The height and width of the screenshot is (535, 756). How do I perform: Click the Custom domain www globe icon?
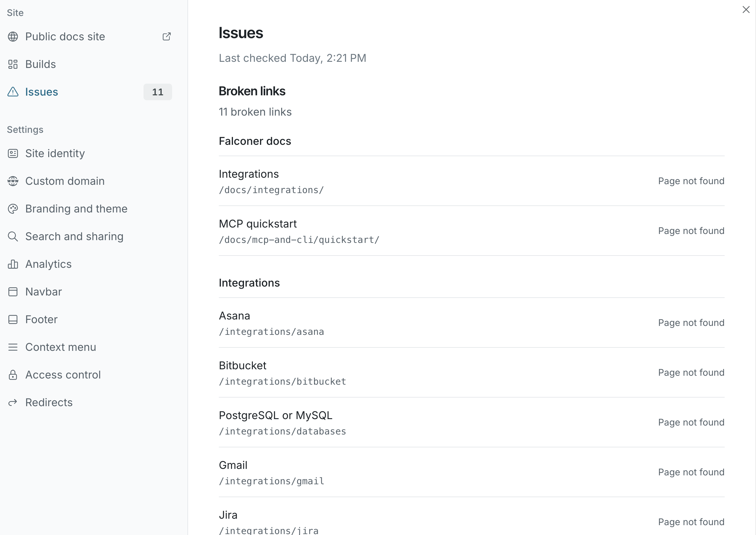click(13, 181)
